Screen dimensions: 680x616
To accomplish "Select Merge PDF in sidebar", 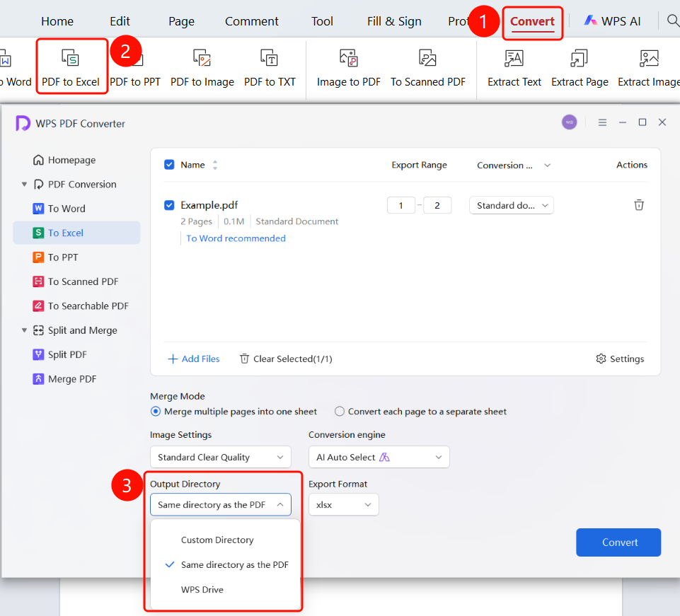I will click(76, 379).
